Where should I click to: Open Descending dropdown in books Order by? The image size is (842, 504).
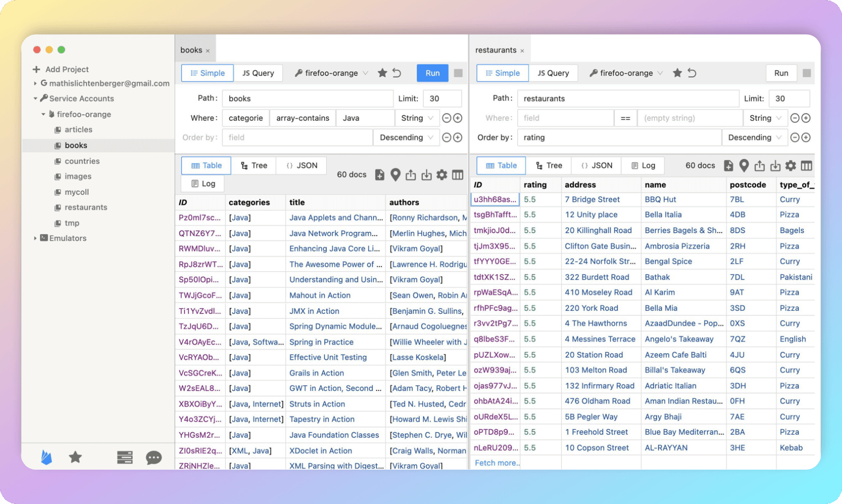click(x=406, y=137)
